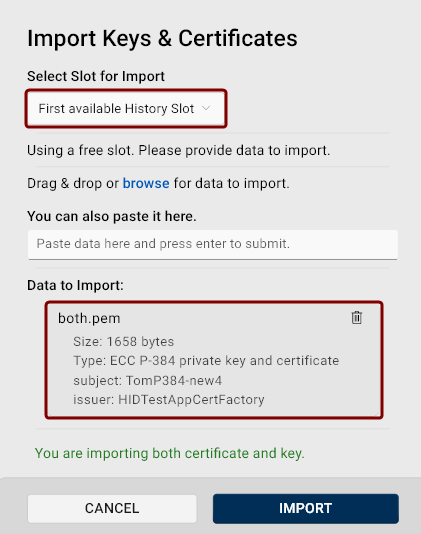Click the subject: TomP384-new4 line
This screenshot has width=421, height=534.
[147, 380]
